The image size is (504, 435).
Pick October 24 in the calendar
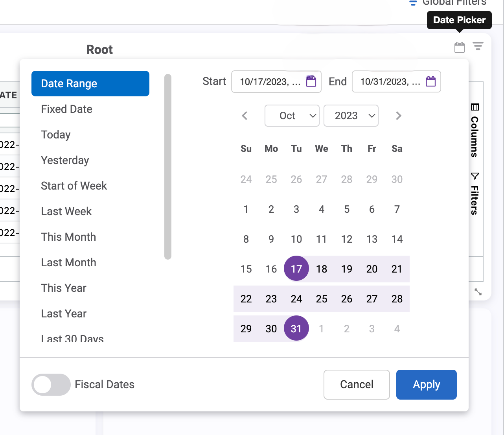(x=296, y=299)
